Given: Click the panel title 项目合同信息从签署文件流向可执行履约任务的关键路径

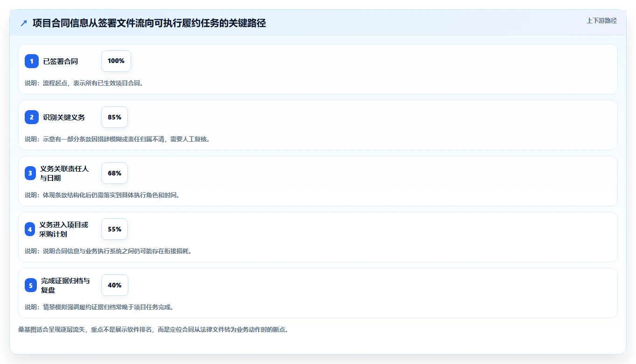Looking at the screenshot, I should 149,23.
